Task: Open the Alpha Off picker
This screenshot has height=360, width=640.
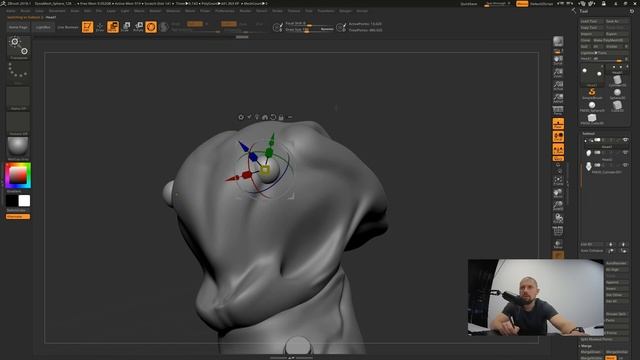Action: [18, 98]
